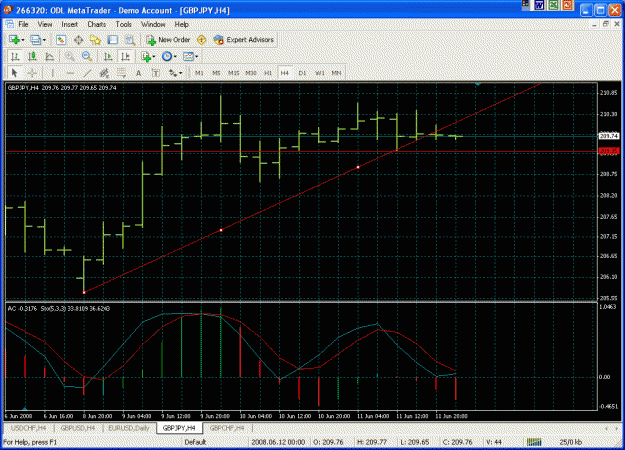
Task: Open the Strategy Tester icon
Action: coord(130,40)
